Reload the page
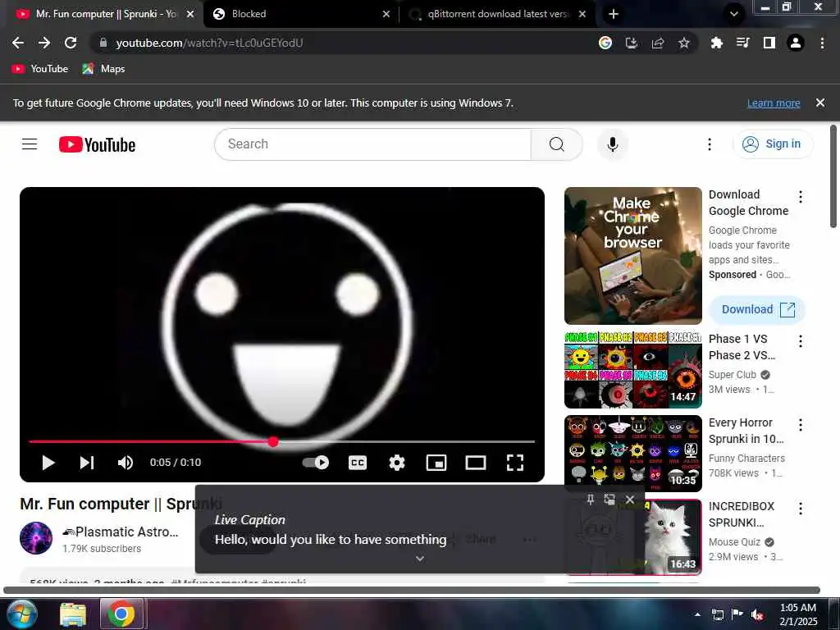 point(71,43)
